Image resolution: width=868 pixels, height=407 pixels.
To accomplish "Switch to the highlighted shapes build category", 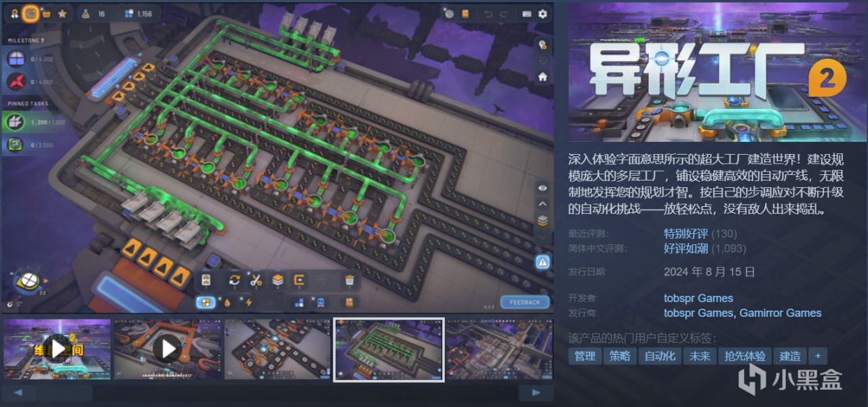I will click(206, 302).
